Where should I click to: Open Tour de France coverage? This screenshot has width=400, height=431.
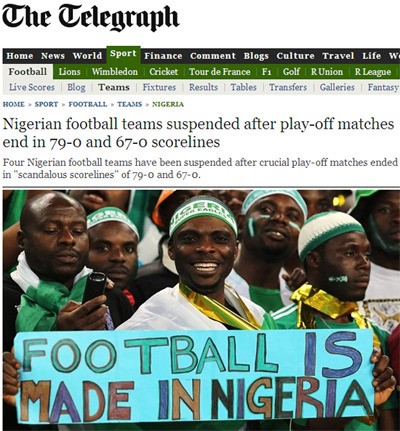219,72
